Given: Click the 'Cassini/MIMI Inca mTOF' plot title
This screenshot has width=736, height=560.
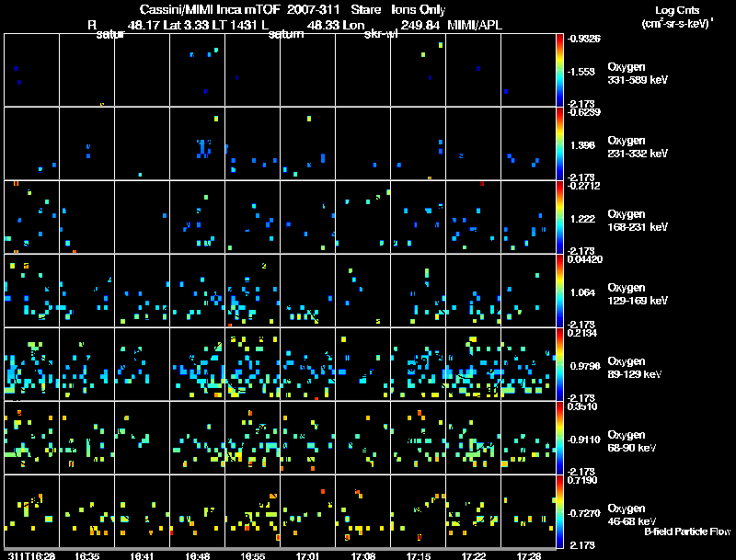Looking at the screenshot, I should click(x=210, y=9).
